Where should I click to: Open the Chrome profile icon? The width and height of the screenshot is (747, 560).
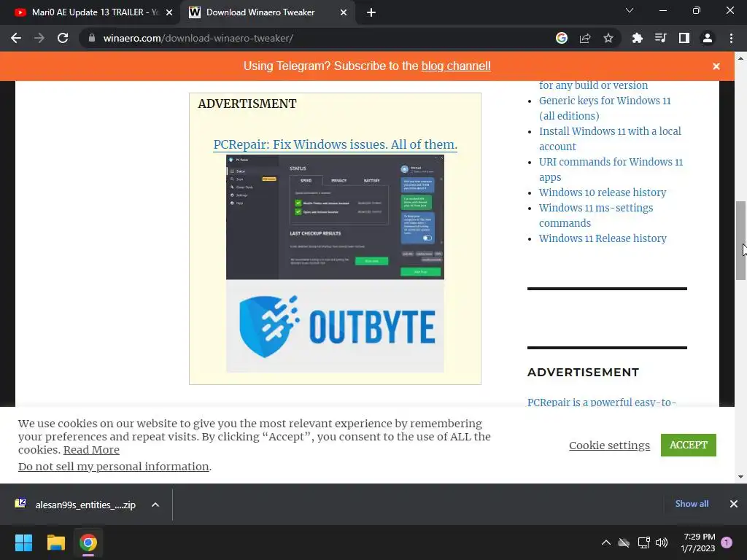click(708, 38)
